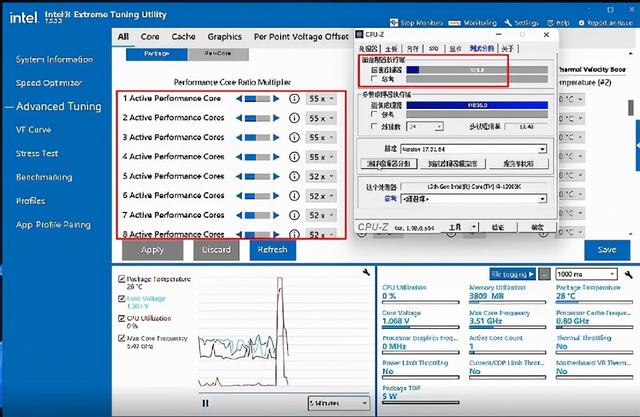
Task: Click the File logging button
Action: (x=512, y=274)
